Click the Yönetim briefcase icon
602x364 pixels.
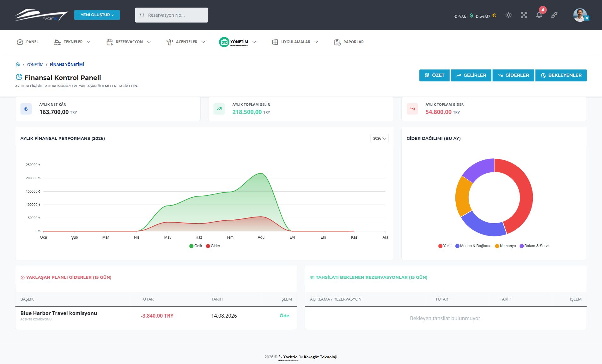tap(224, 42)
